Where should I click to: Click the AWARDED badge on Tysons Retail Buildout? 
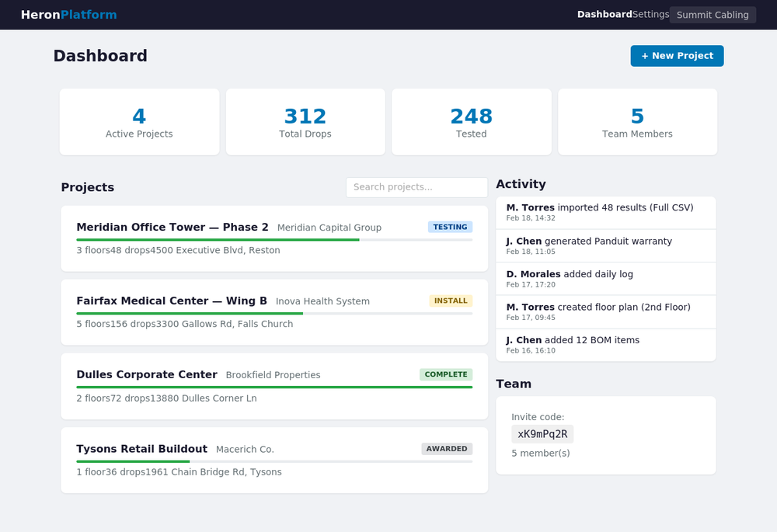coord(447,448)
